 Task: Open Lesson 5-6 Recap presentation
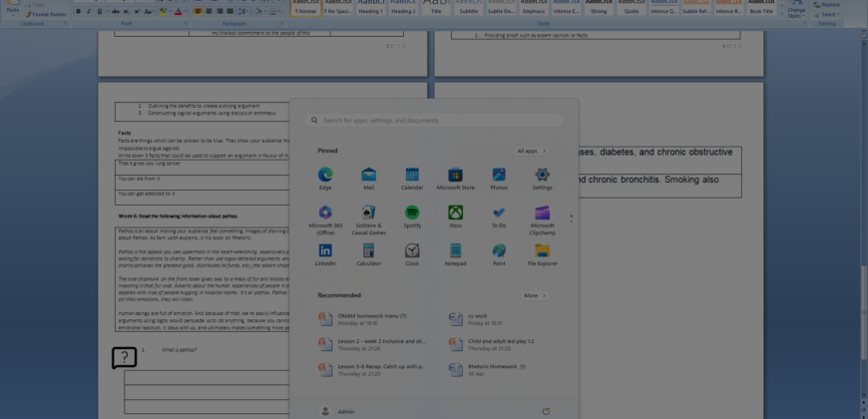pyautogui.click(x=371, y=370)
